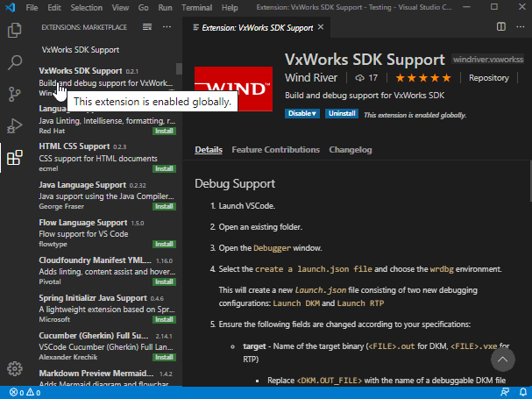Click the details page scrollbar
The image size is (532, 399).
click(x=529, y=181)
